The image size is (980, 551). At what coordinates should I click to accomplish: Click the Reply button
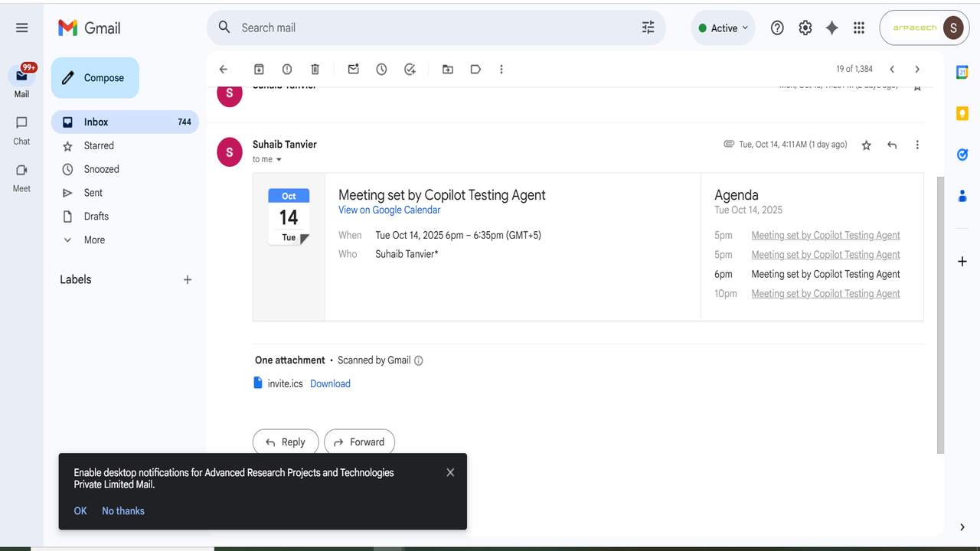286,442
